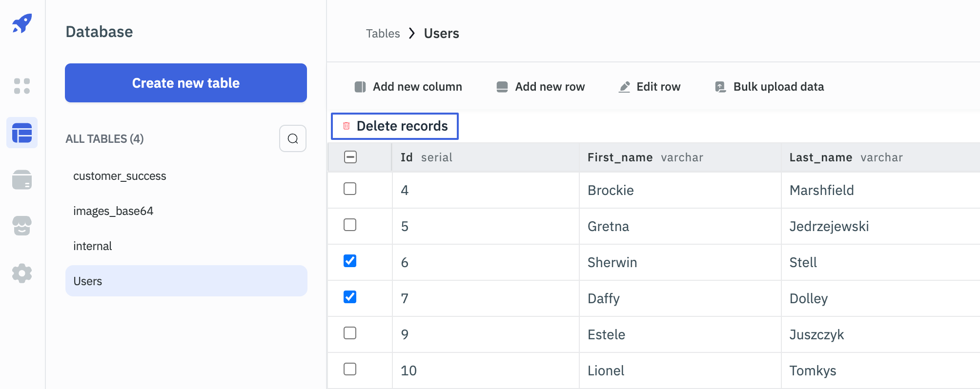Click Add new column
This screenshot has width=980, height=389.
tap(408, 87)
